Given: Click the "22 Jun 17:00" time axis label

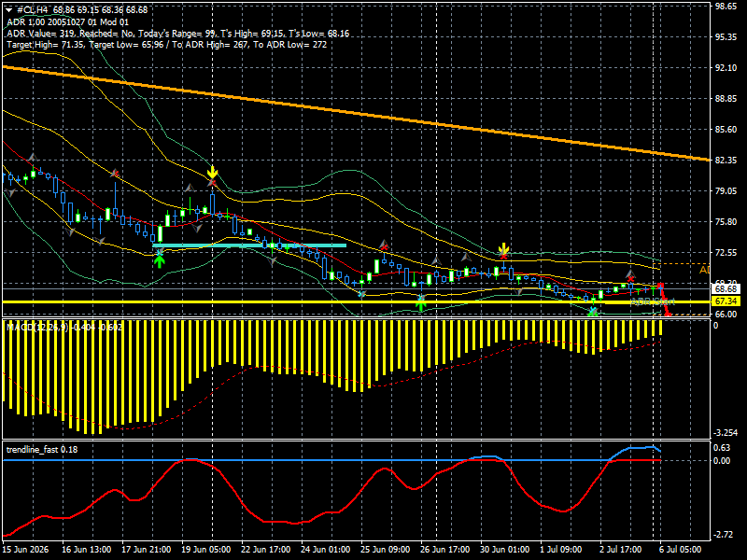Looking at the screenshot, I should pos(265,550).
